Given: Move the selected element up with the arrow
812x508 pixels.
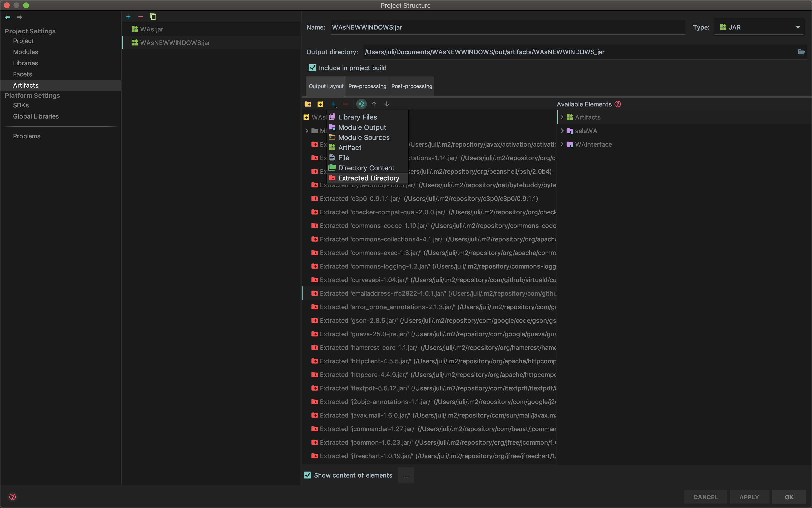Looking at the screenshot, I should pos(374,104).
